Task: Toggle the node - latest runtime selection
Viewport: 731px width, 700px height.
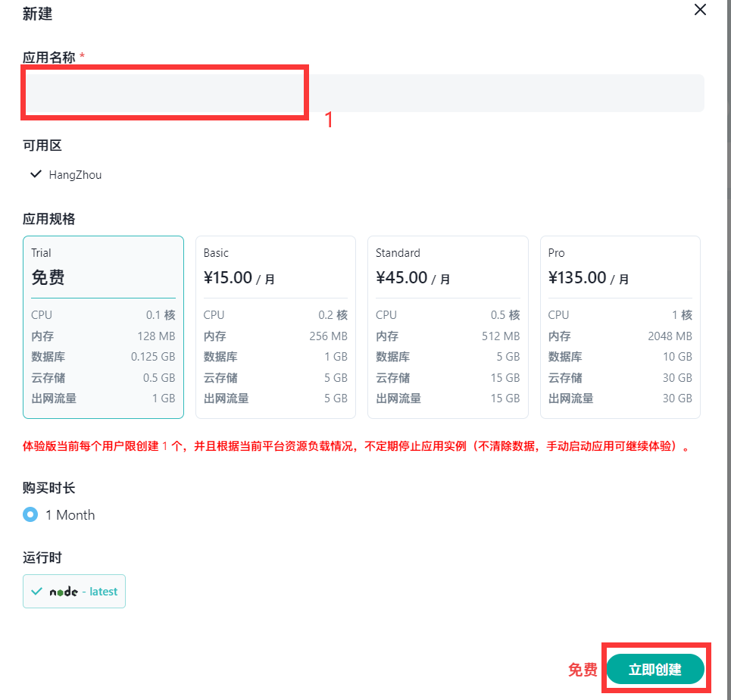Action: point(73,591)
